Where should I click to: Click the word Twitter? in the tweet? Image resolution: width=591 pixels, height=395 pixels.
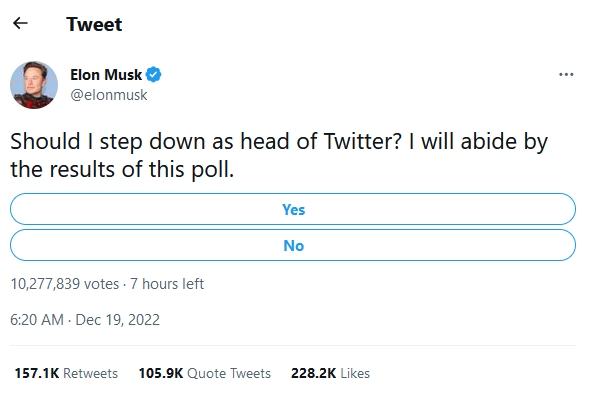363,141
